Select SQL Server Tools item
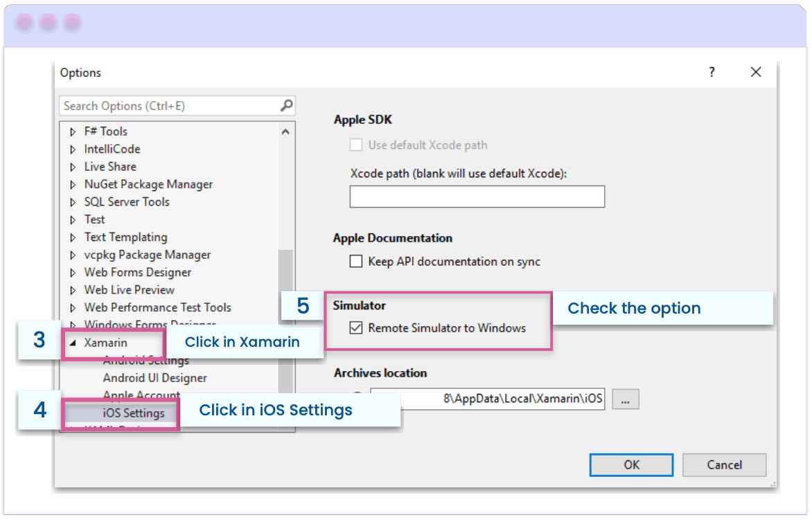The height and width of the screenshot is (522, 812). pyautogui.click(x=127, y=201)
